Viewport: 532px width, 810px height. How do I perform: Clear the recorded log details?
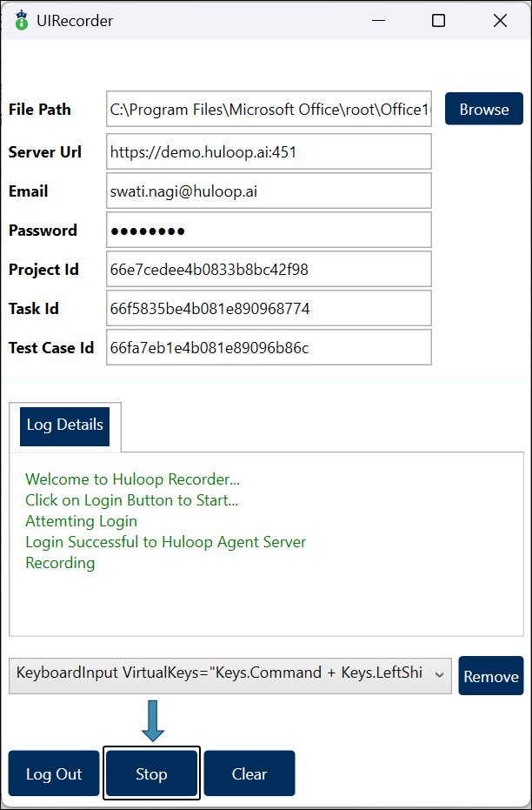pos(249,773)
